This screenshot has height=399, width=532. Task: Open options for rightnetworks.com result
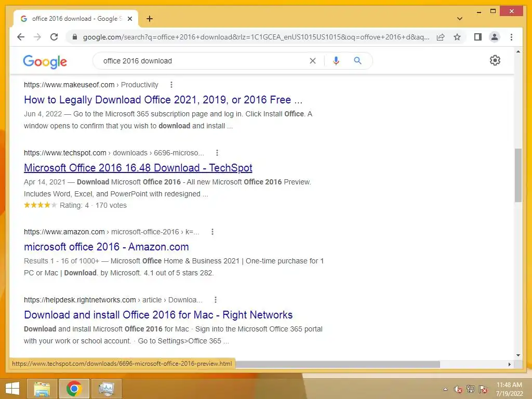pyautogui.click(x=216, y=300)
